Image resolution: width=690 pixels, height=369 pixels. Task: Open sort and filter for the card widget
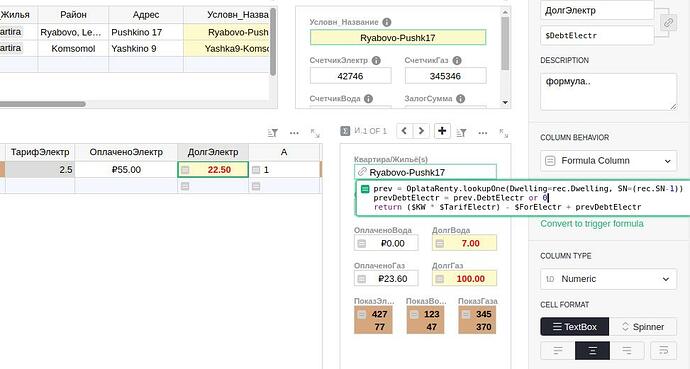(x=461, y=132)
